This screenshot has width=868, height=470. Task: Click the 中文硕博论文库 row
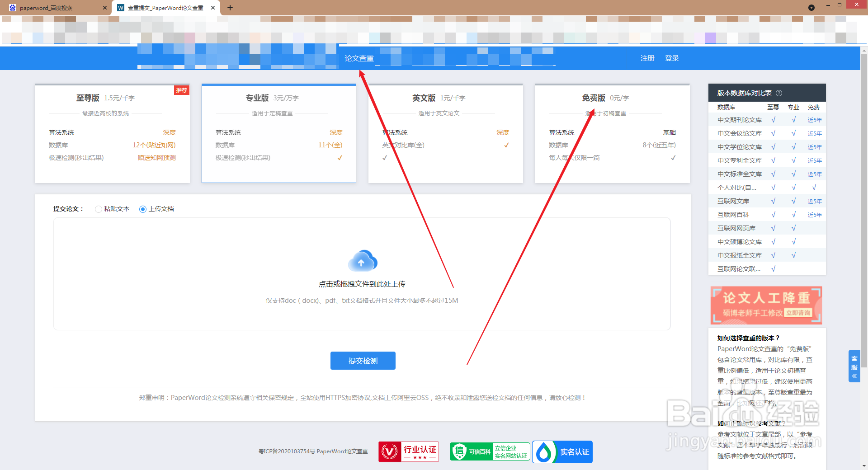click(x=767, y=242)
